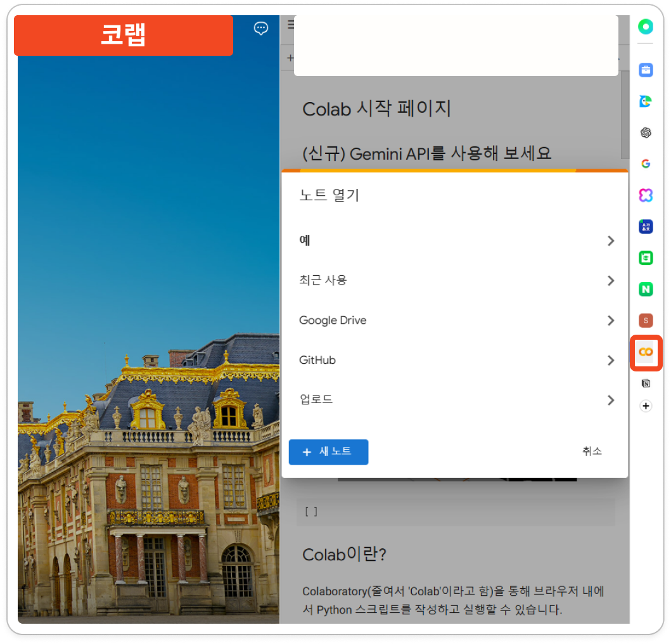This screenshot has height=644, width=671.
Task: Open the Notion icon in the sidebar
Action: [x=646, y=383]
